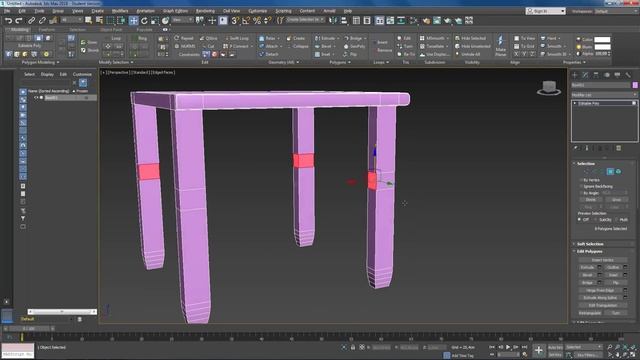Click the Insert Vertex button

602,260
